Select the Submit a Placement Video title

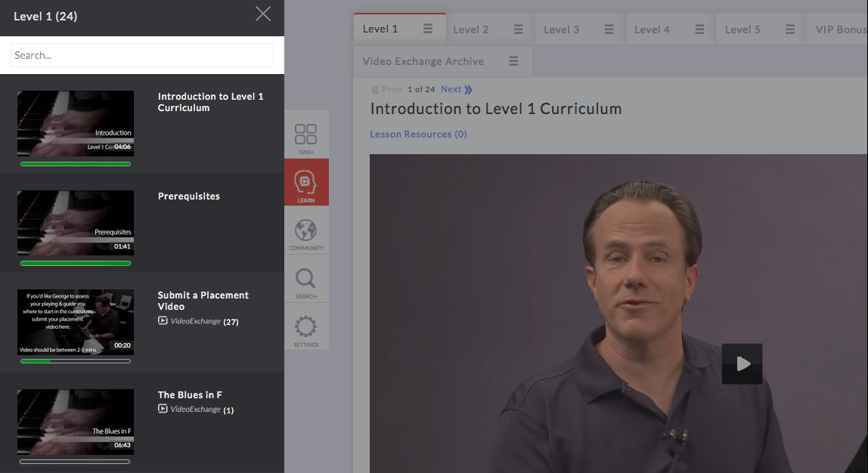click(203, 301)
